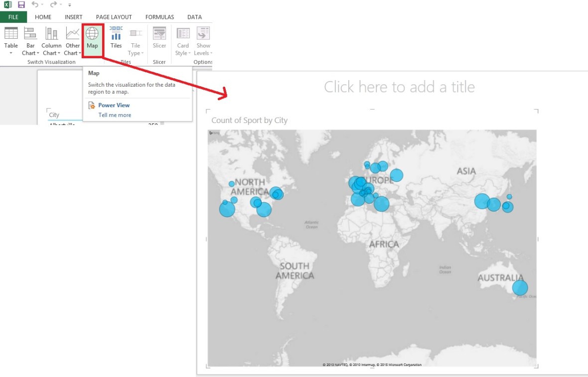The width and height of the screenshot is (588, 377).
Task: Switch to the FORMULAS tab
Action: pos(159,17)
